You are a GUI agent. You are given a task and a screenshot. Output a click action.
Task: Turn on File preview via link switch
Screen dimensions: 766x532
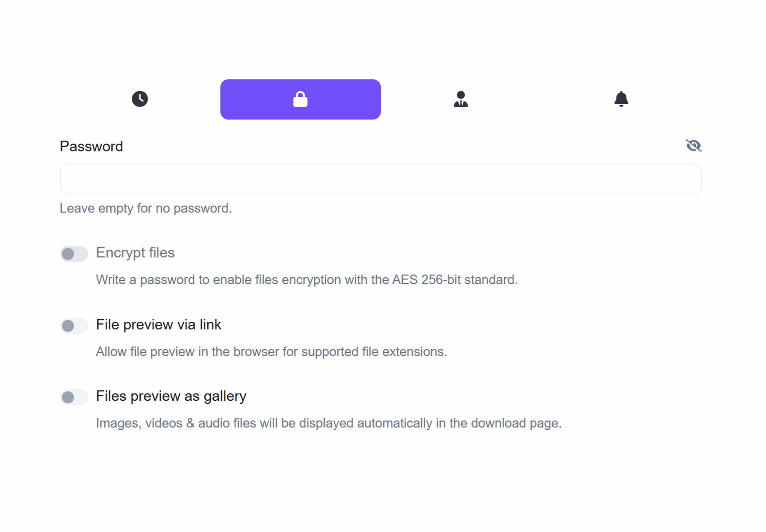click(74, 325)
